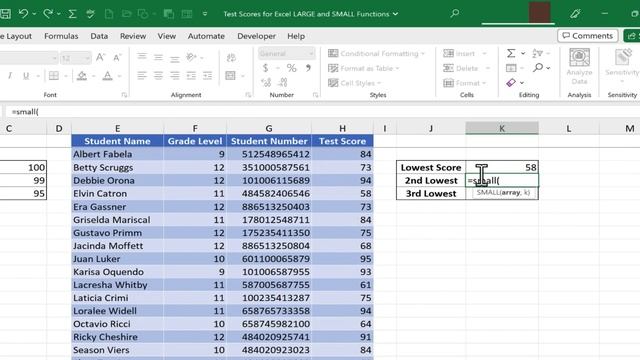This screenshot has width=640, height=360.
Task: Click the Increase Font Size icon
Action: 100,58
